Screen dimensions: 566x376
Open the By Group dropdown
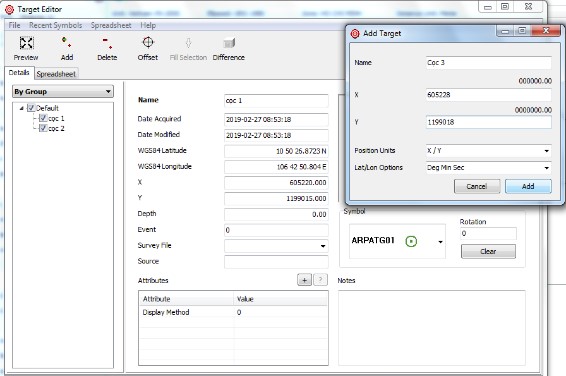[63, 92]
